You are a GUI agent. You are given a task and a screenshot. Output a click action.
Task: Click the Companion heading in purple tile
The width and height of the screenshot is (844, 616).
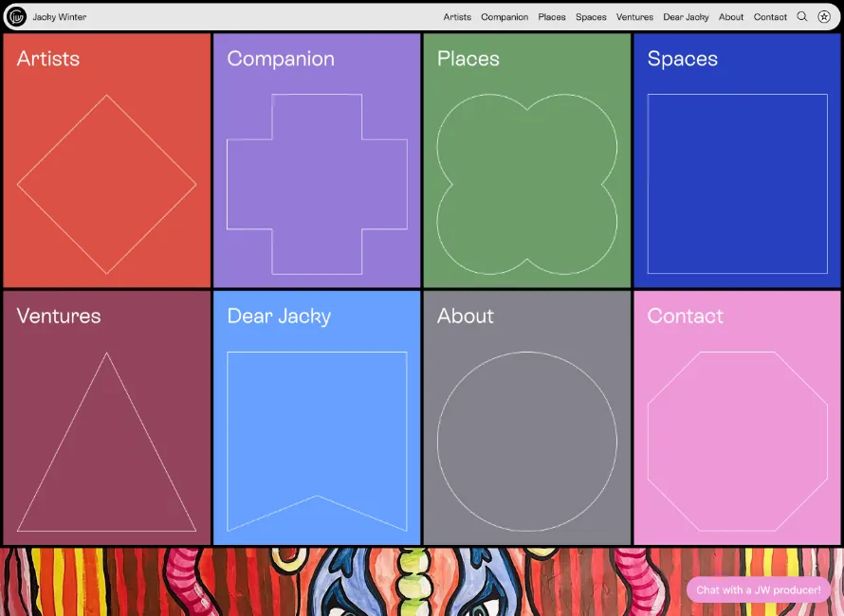(281, 59)
